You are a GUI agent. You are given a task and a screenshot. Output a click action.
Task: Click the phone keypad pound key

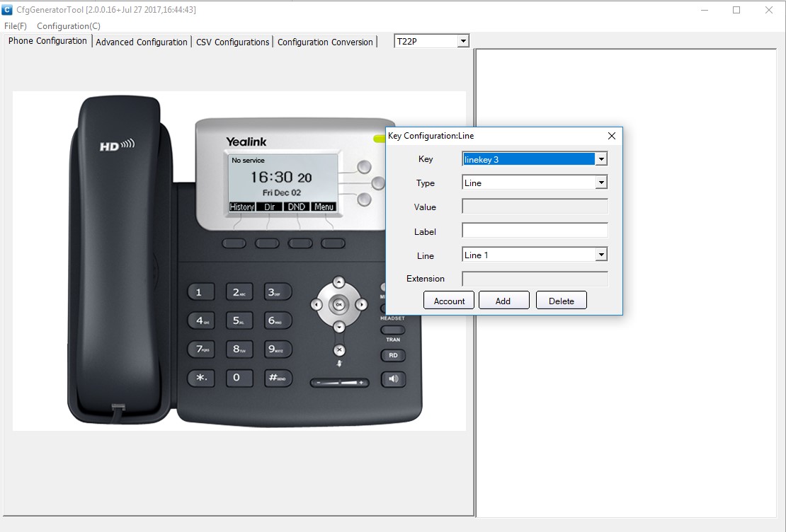click(x=278, y=378)
